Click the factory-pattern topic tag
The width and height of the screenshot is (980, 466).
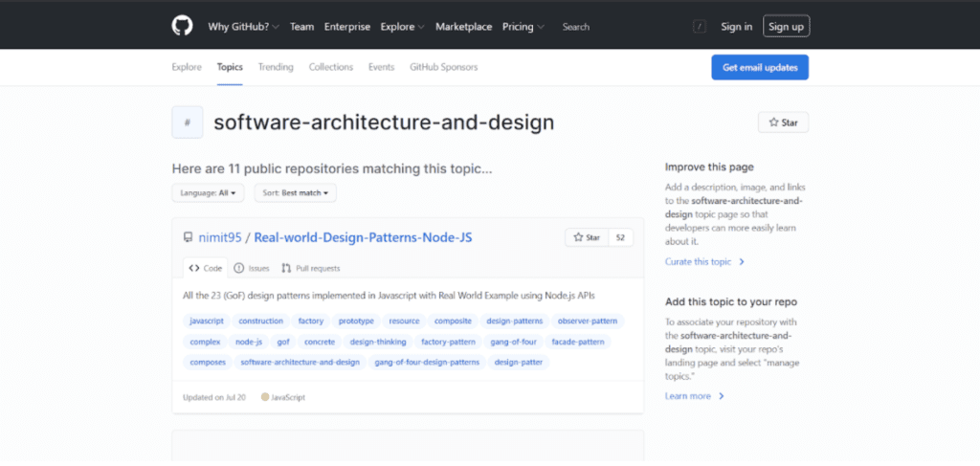point(449,342)
